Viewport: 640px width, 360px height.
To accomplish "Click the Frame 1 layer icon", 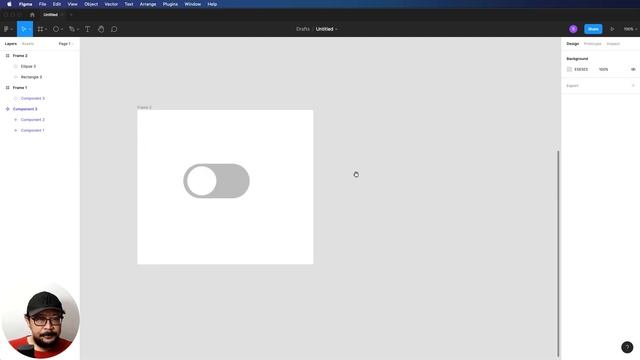I will (7, 87).
